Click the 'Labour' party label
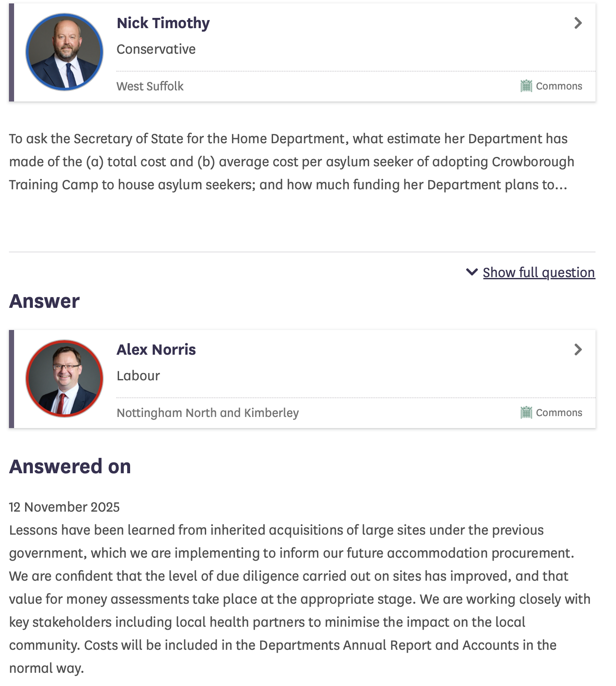Viewport: 616px width, 686px height. tap(138, 376)
